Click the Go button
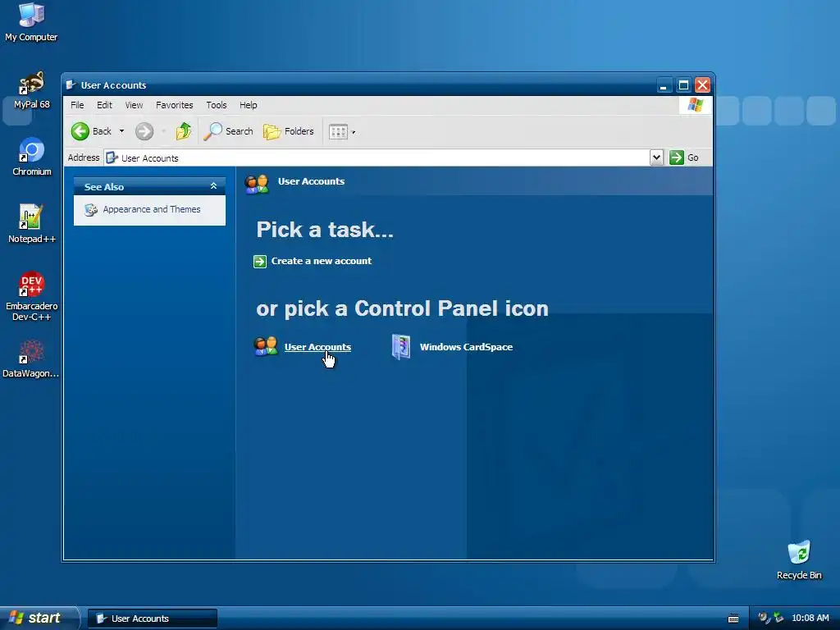The width and height of the screenshot is (840, 630). pyautogui.click(x=685, y=157)
